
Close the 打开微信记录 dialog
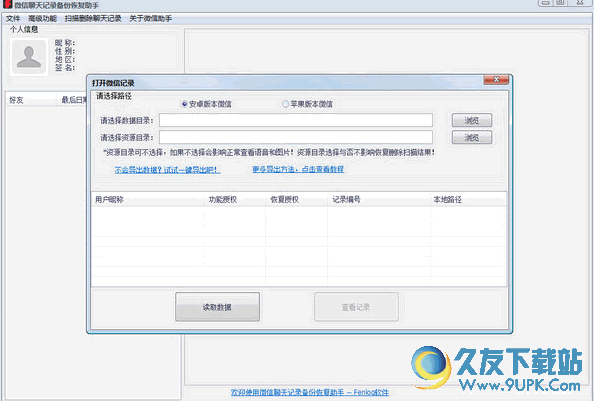496,80
